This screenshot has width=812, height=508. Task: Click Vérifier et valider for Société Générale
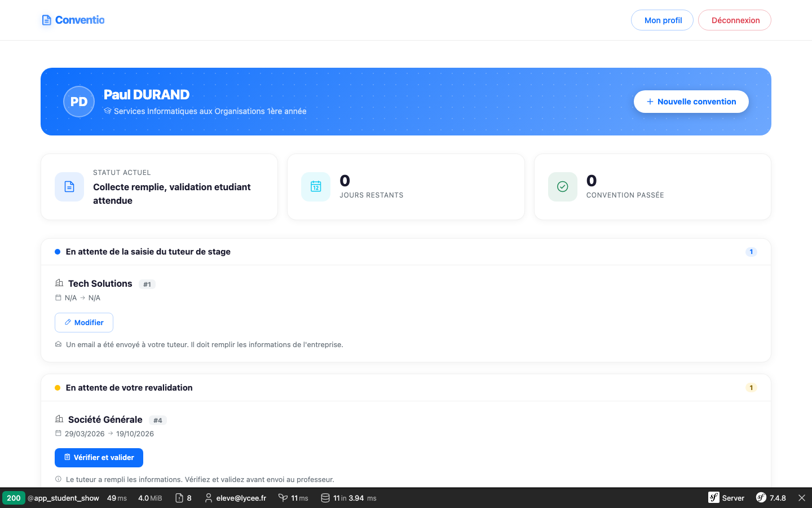pyautogui.click(x=99, y=458)
